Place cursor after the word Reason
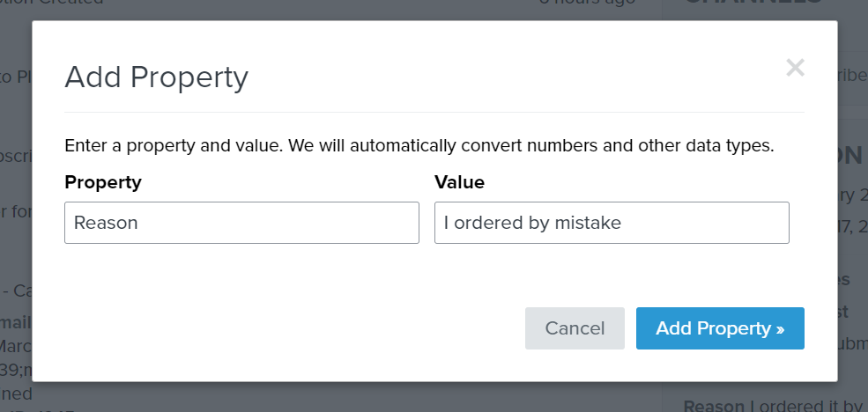The image size is (868, 412). 139,223
